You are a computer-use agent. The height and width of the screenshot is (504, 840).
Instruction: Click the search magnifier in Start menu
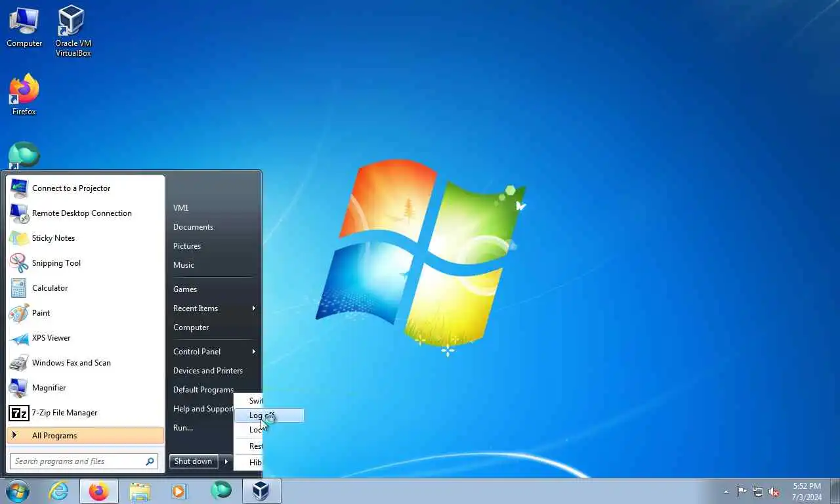[150, 461]
